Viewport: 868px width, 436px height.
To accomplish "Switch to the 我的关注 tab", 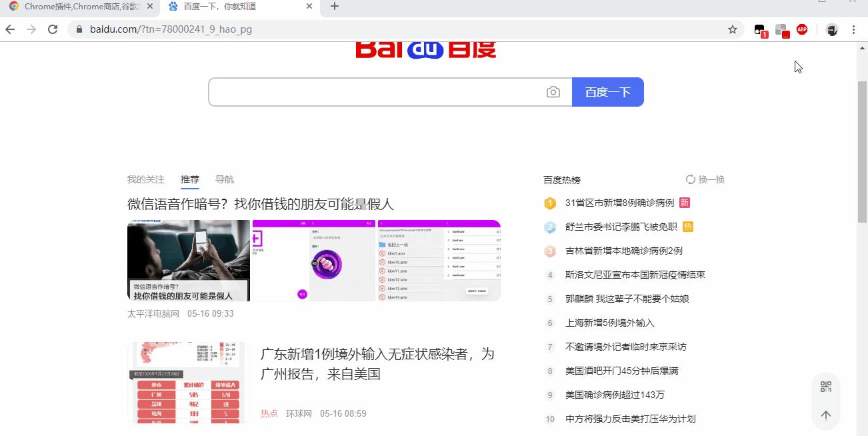I will coord(145,179).
